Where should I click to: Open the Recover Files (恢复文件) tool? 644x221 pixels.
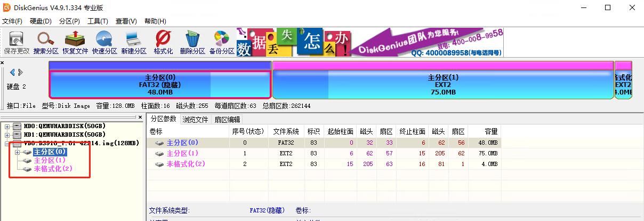[75, 43]
